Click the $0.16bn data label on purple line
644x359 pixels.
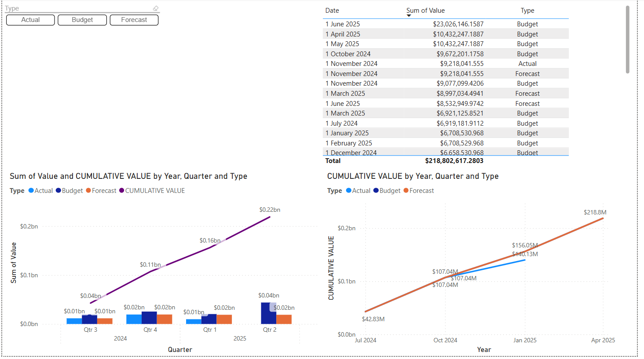click(210, 241)
